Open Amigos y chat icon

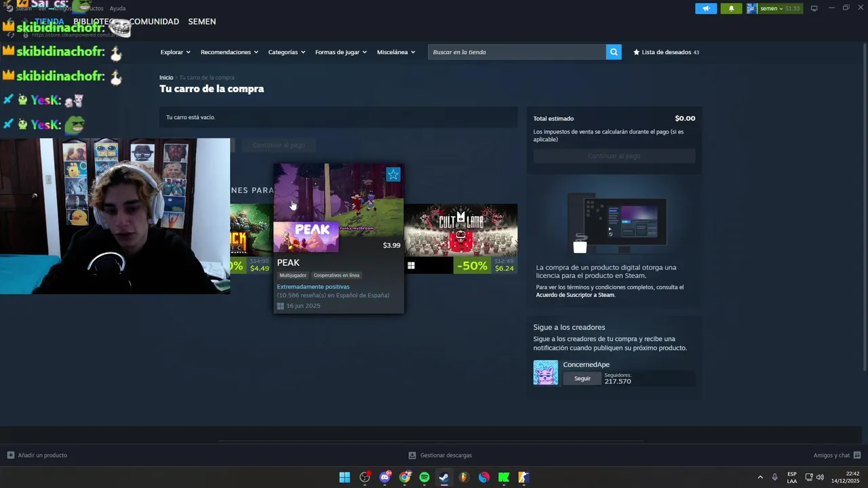[x=857, y=455]
